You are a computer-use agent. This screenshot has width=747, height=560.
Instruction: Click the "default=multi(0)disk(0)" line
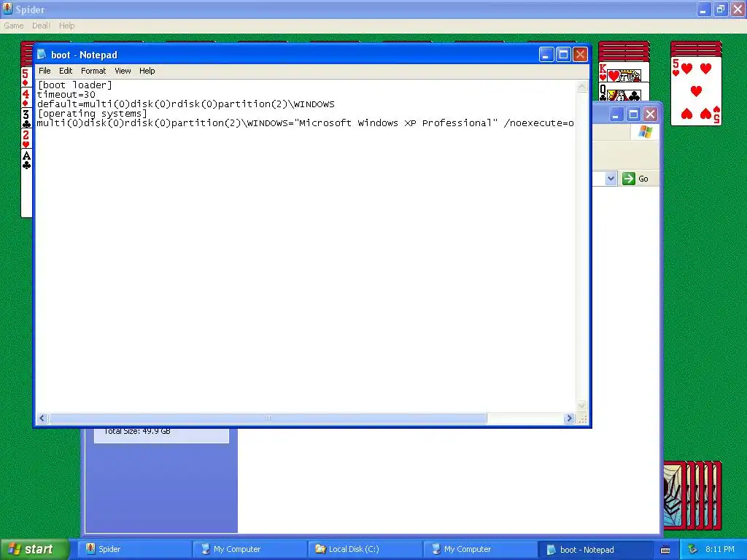186,104
